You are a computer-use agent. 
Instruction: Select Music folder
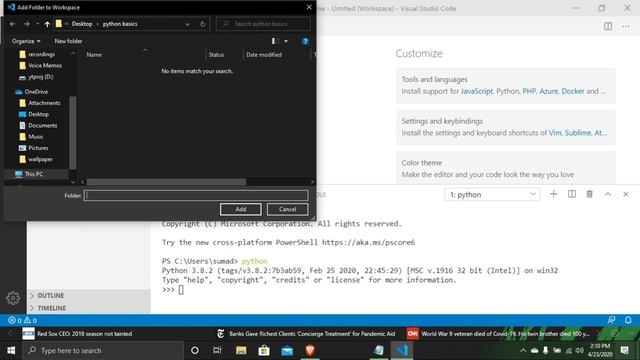coord(31,137)
